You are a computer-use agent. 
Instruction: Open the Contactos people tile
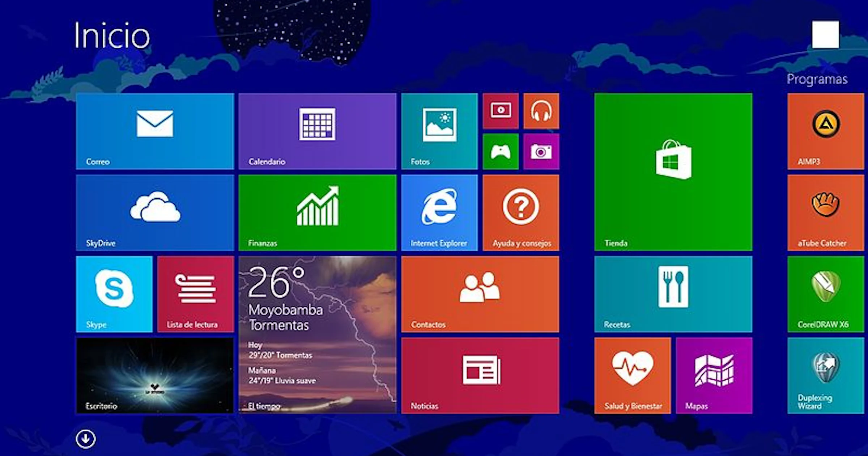480,294
